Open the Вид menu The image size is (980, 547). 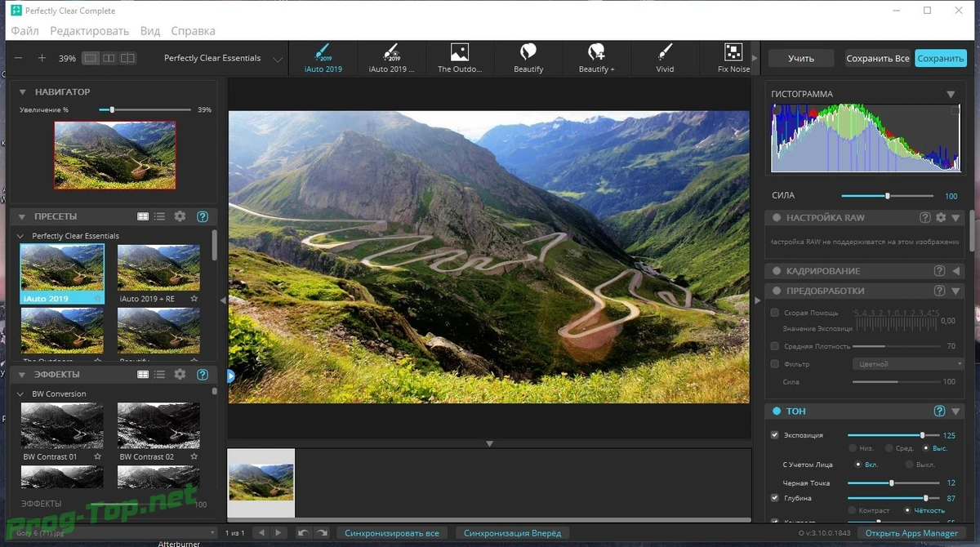(150, 31)
